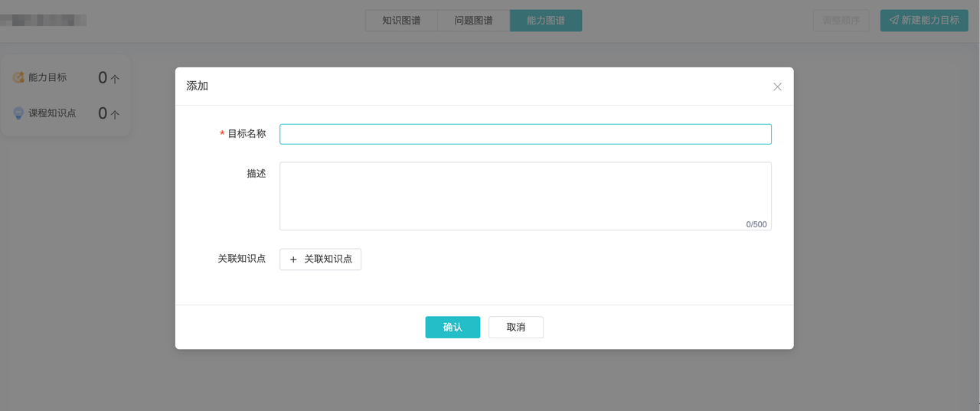Click the plus icon on 关联知识点 button
The height and width of the screenshot is (411, 980).
point(293,259)
